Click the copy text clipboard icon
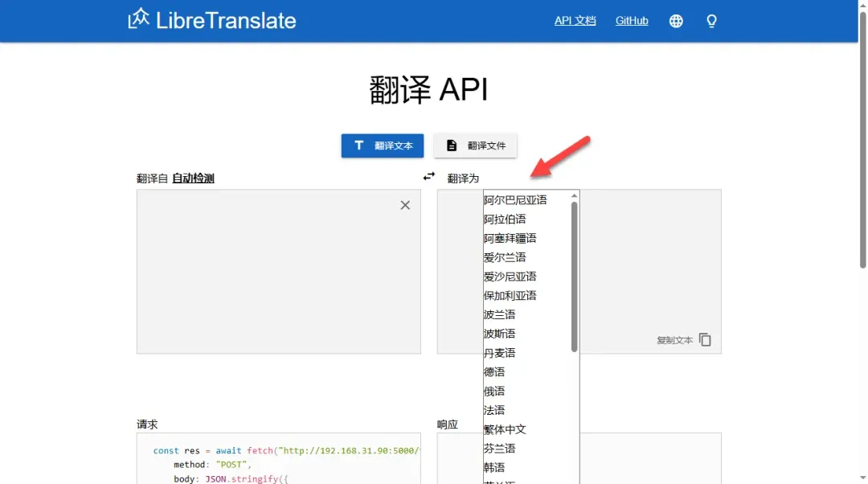The height and width of the screenshot is (484, 868). coord(705,339)
